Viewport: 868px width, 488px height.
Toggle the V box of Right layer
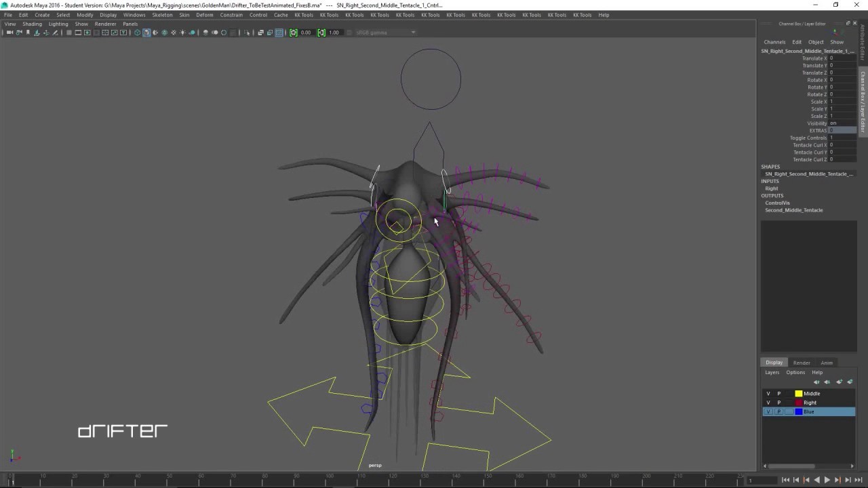coord(768,403)
